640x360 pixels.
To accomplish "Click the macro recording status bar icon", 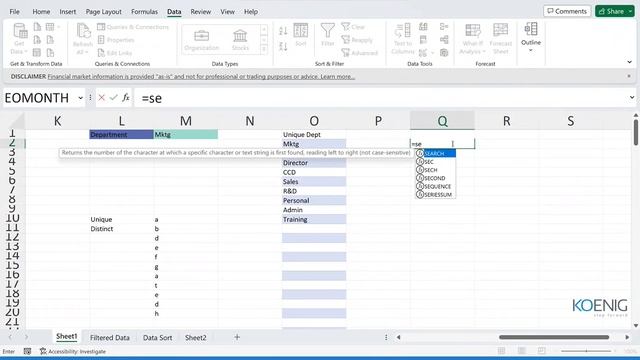I will click(x=27, y=351).
